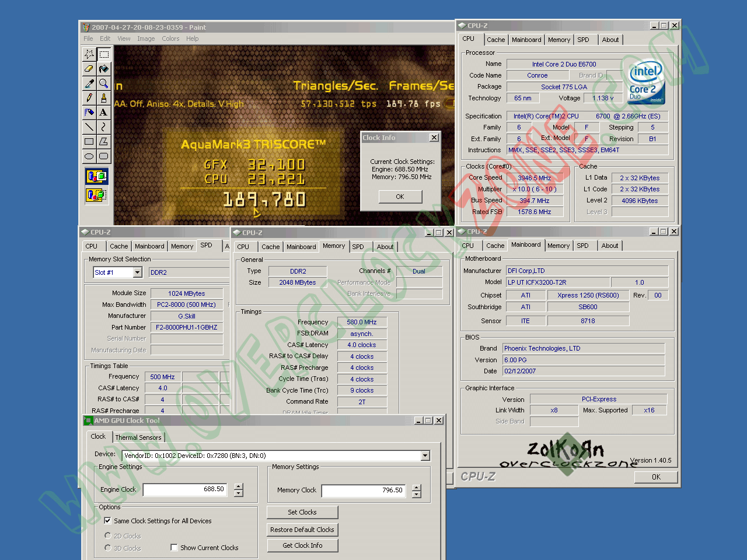Open the Image menu in Paint

click(146, 38)
